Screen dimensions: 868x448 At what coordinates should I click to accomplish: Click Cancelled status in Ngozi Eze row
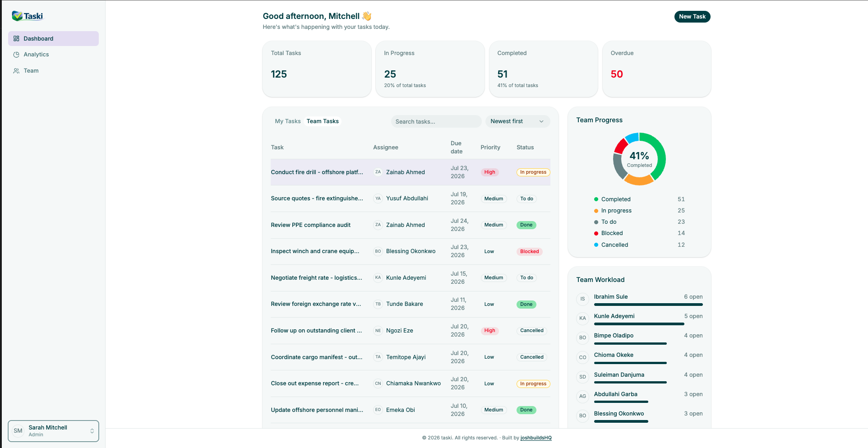pyautogui.click(x=532, y=331)
